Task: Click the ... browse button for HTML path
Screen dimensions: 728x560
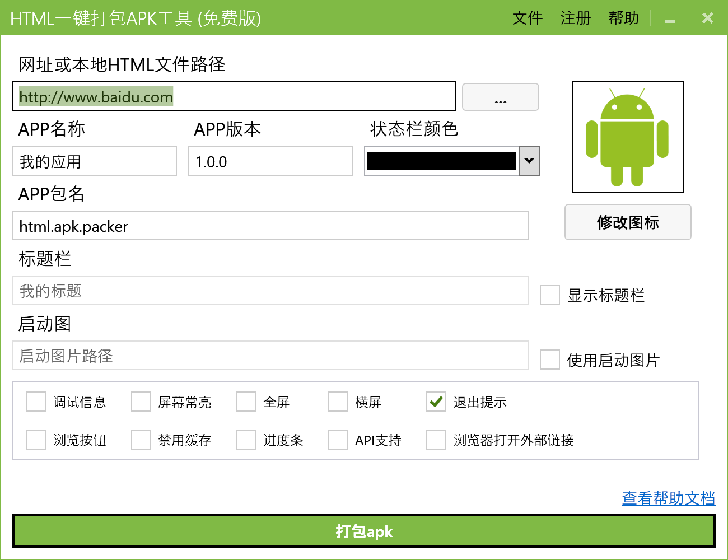Action: click(500, 96)
